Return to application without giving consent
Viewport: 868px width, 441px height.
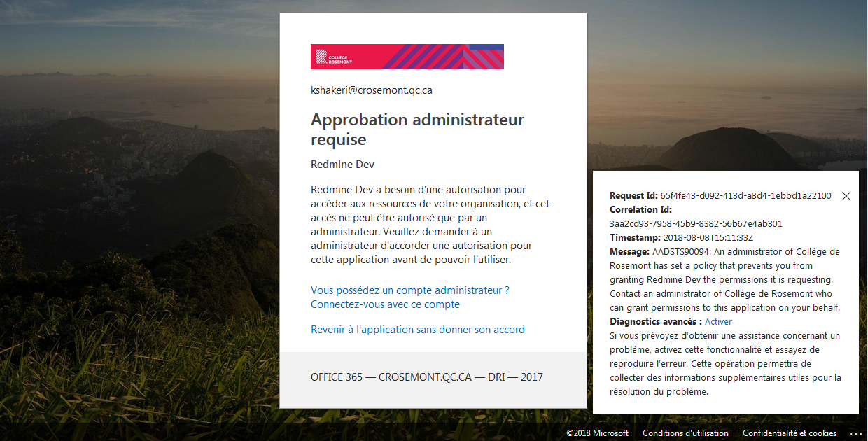click(417, 330)
